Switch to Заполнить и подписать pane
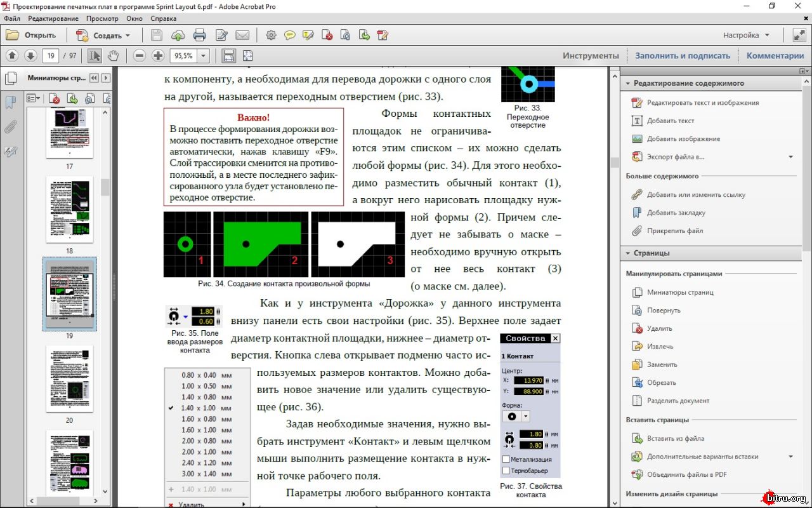Viewport: 812px width, 508px height. click(683, 55)
